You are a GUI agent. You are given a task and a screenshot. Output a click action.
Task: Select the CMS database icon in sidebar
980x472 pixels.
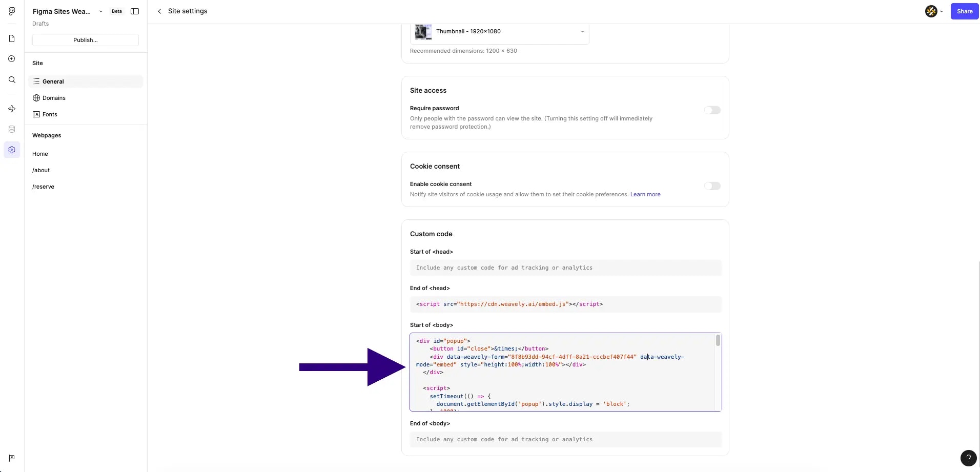click(12, 129)
